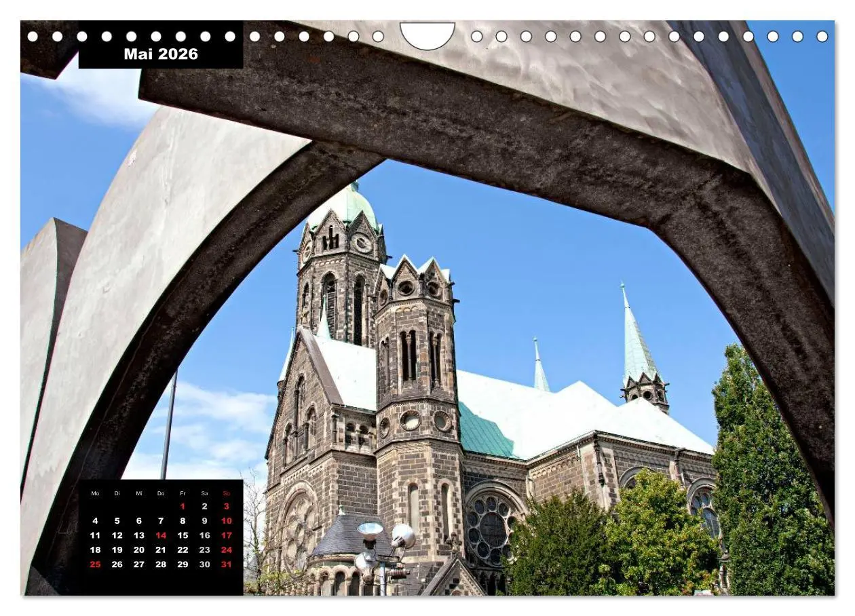The image size is (855, 616).
Task: Expand the Mo weekday column header
Action: [95, 494]
